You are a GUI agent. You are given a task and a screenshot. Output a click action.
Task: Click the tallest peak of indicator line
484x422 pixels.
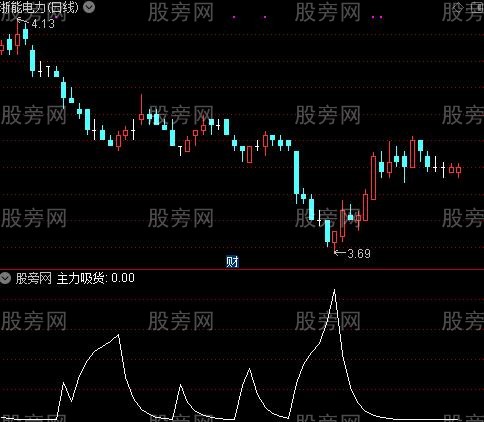(x=335, y=290)
